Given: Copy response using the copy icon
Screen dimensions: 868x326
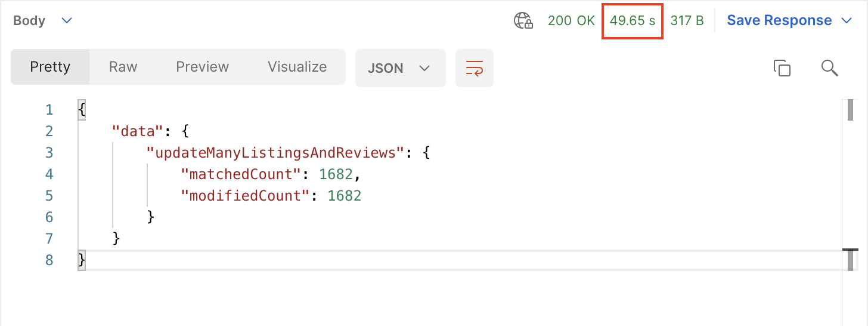Looking at the screenshot, I should click(x=782, y=68).
